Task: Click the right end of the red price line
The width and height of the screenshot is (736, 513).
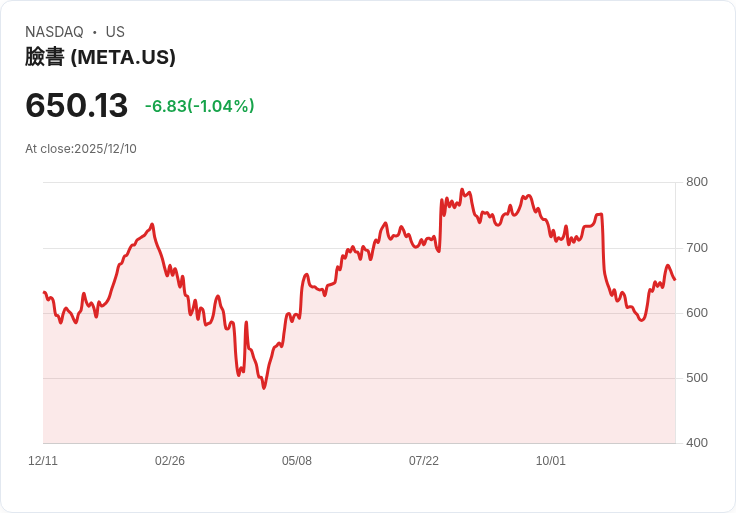Action: (674, 279)
